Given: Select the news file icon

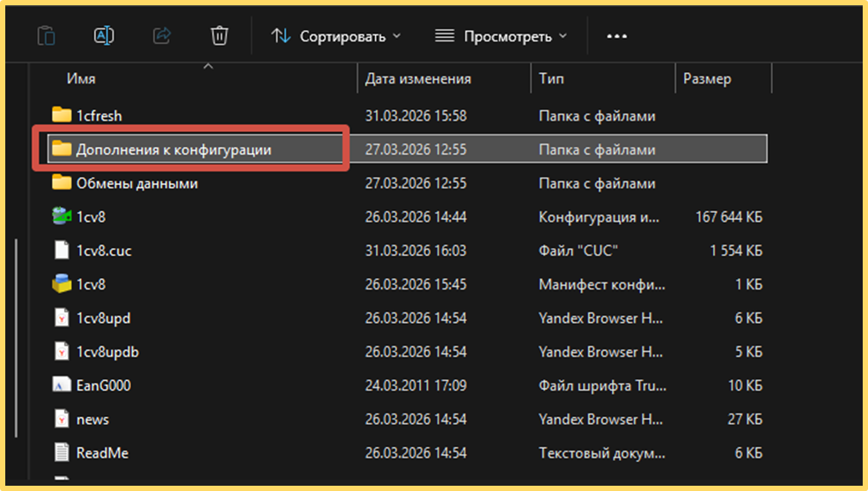Looking at the screenshot, I should click(x=62, y=419).
